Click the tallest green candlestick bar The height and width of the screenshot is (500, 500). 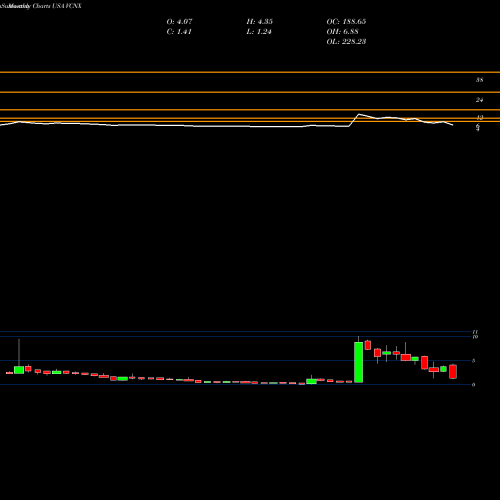[358, 362]
